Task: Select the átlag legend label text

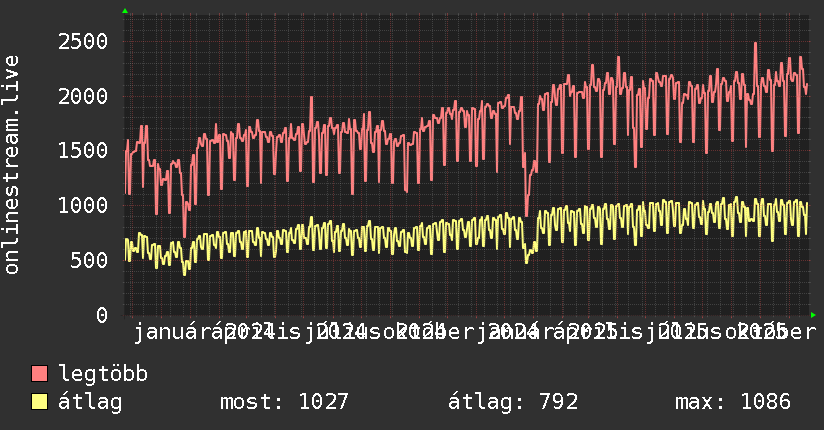Action: (90, 402)
